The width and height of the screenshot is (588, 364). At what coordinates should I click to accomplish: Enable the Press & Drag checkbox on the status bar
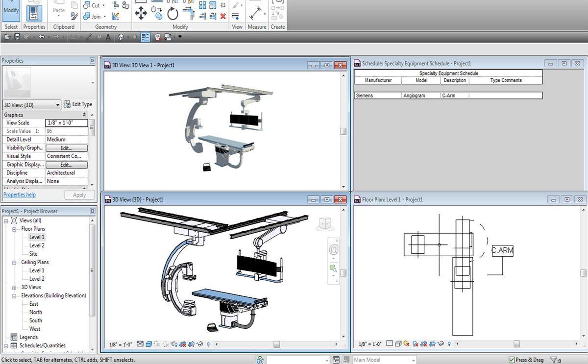(x=511, y=359)
